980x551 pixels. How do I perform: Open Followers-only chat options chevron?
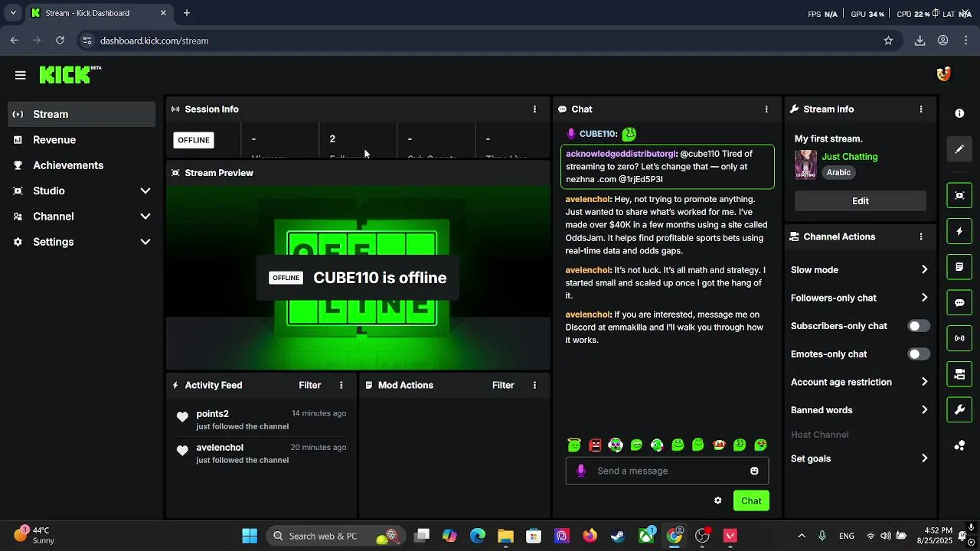(x=924, y=298)
